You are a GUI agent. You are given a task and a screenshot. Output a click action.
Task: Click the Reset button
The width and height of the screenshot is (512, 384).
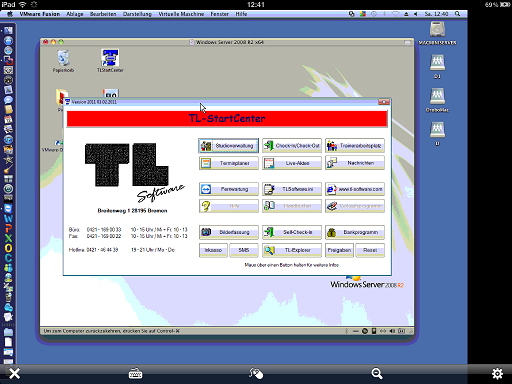(370, 250)
